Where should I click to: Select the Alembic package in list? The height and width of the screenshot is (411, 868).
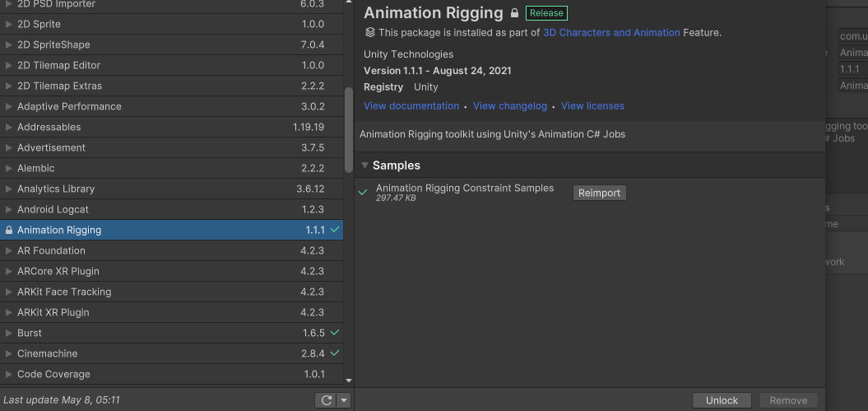36,168
